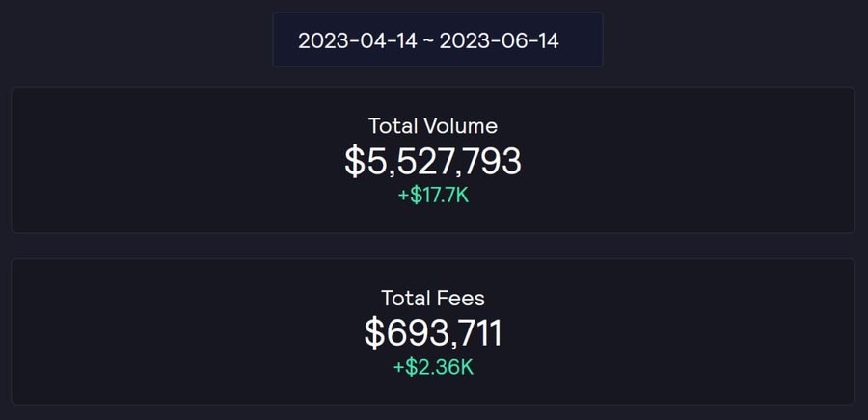
Task: Click the end date 2023-06-14
Action: (x=500, y=40)
